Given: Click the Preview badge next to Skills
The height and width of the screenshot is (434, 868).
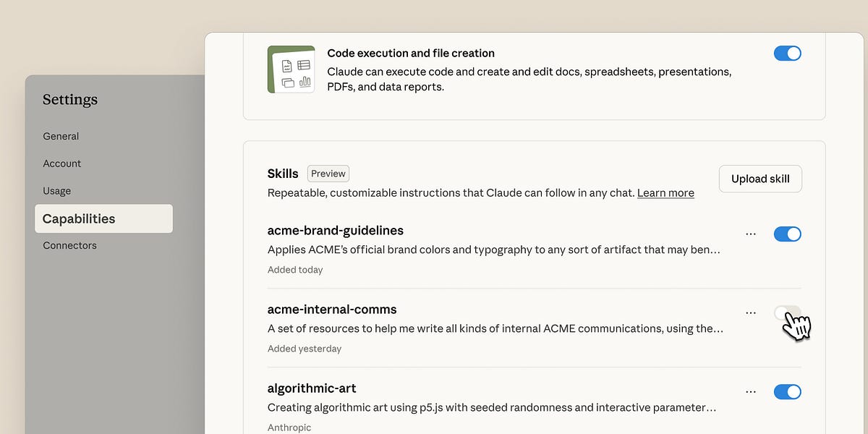Looking at the screenshot, I should (x=328, y=174).
